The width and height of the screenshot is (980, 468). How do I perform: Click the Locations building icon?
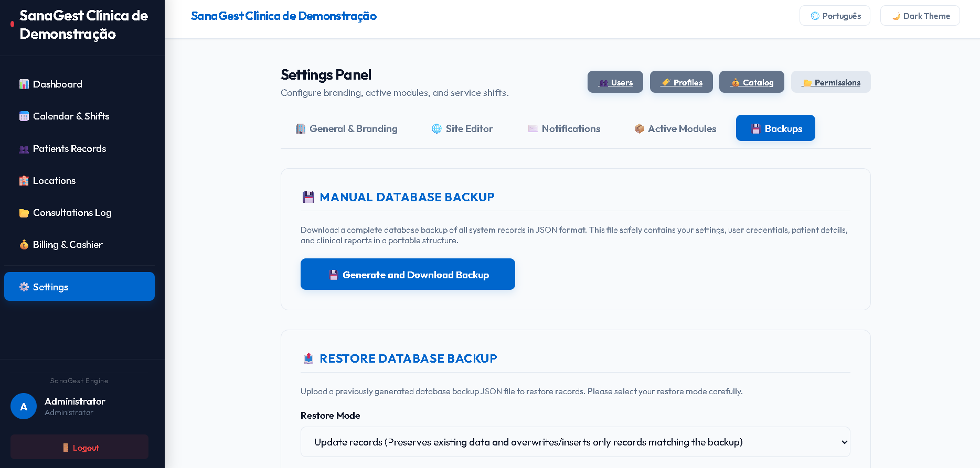[24, 181]
